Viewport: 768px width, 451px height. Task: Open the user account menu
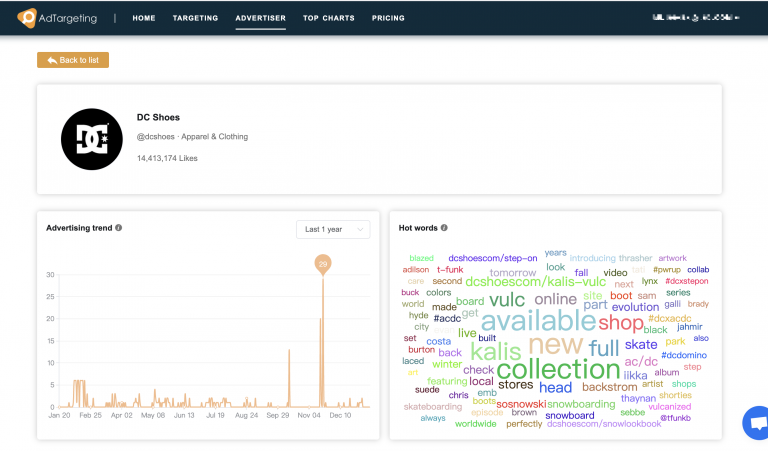696,18
